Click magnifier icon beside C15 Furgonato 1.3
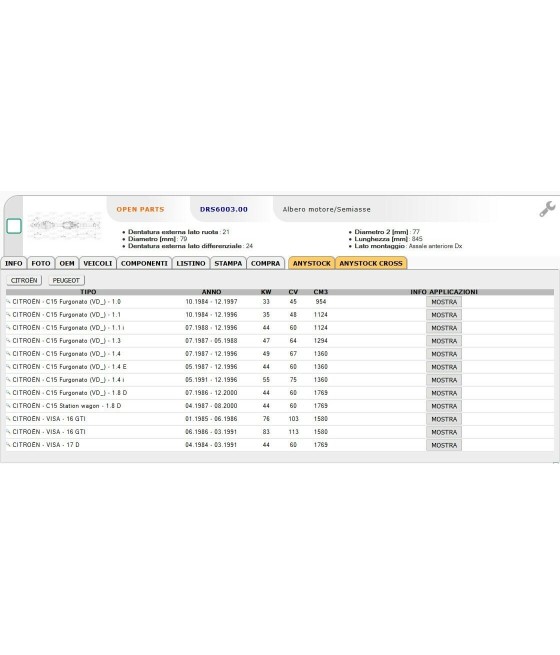This screenshot has height=655, width=560. point(8,340)
